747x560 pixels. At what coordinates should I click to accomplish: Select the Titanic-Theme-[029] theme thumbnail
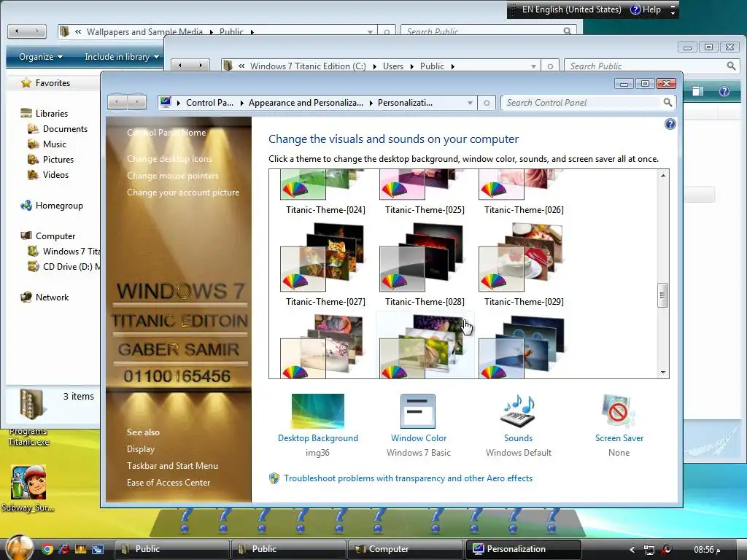[521, 257]
